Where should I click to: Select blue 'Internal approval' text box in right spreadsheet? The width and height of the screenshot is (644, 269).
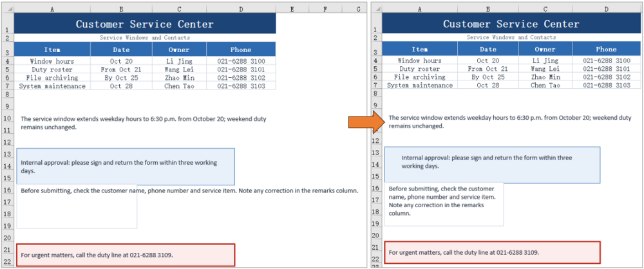coord(492,165)
